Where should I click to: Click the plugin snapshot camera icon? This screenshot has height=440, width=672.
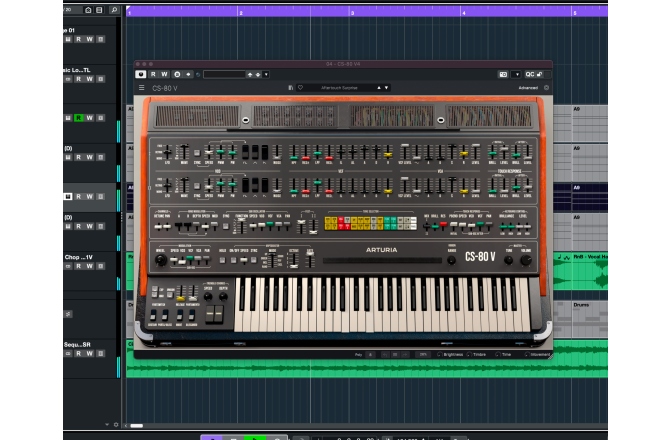pos(502,74)
